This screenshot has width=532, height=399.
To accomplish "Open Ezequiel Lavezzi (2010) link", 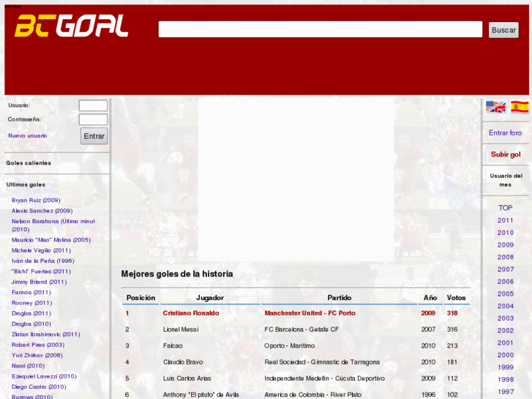I will (44, 376).
